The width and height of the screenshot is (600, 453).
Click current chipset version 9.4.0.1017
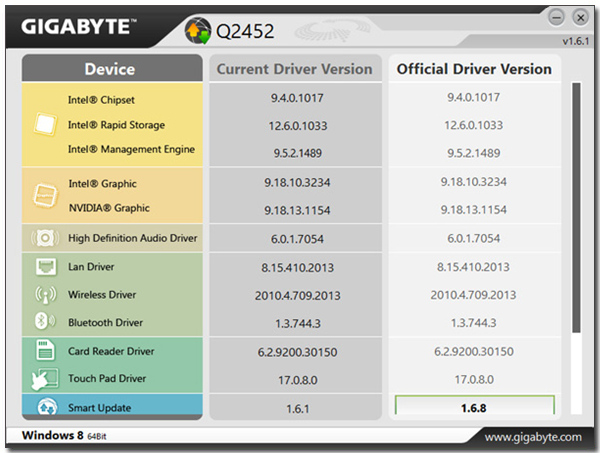click(x=297, y=98)
